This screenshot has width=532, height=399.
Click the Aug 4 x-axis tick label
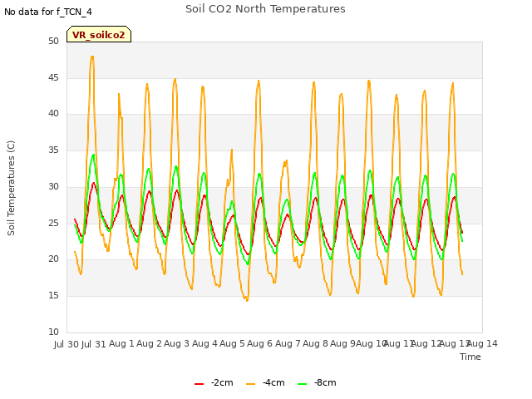(204, 343)
